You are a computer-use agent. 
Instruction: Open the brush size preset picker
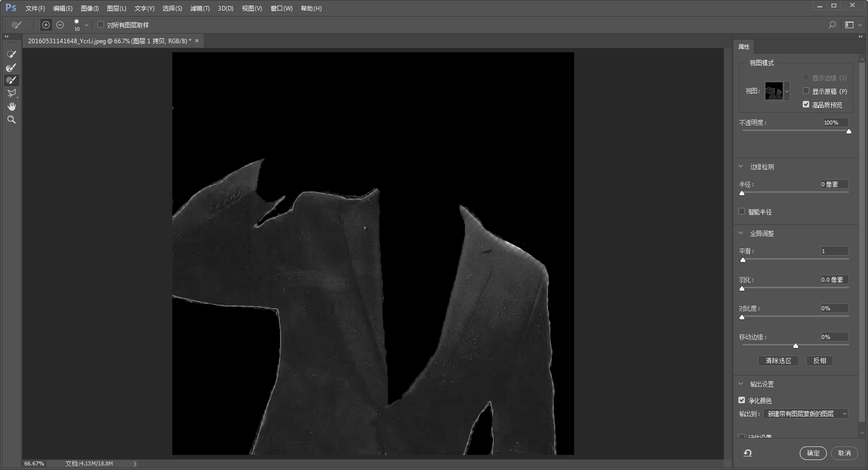coord(86,25)
